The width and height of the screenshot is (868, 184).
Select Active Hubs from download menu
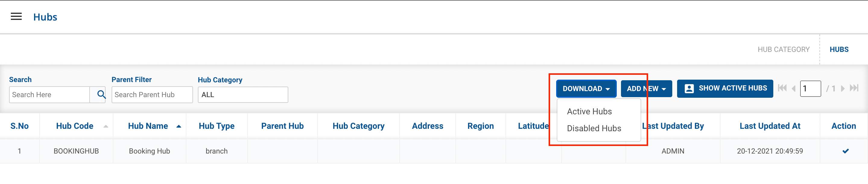589,112
